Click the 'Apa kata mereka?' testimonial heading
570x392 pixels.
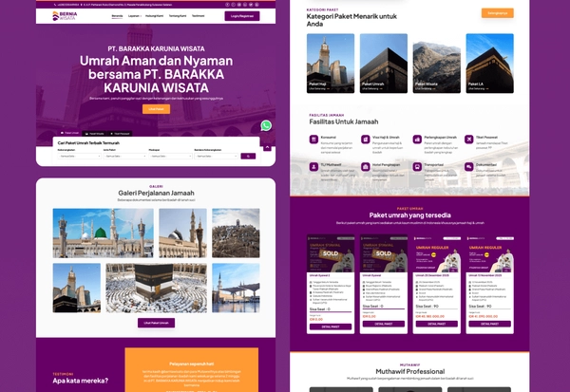81,381
